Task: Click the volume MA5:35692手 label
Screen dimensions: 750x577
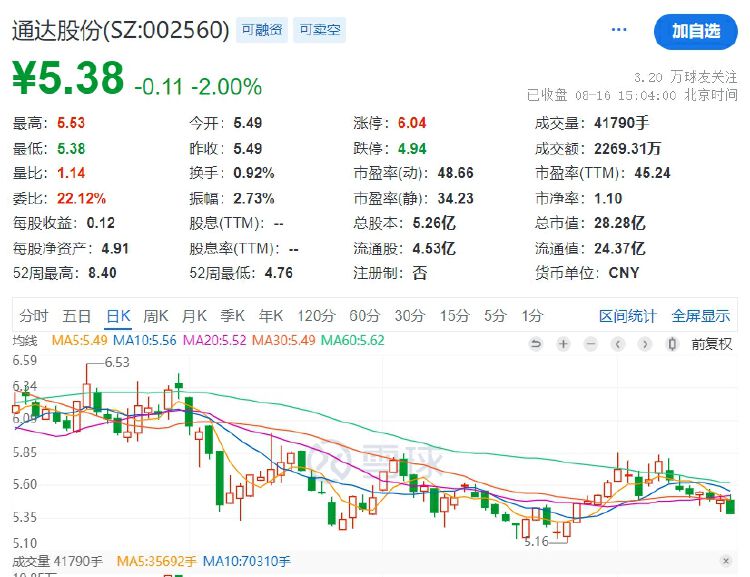Action: click(156, 561)
